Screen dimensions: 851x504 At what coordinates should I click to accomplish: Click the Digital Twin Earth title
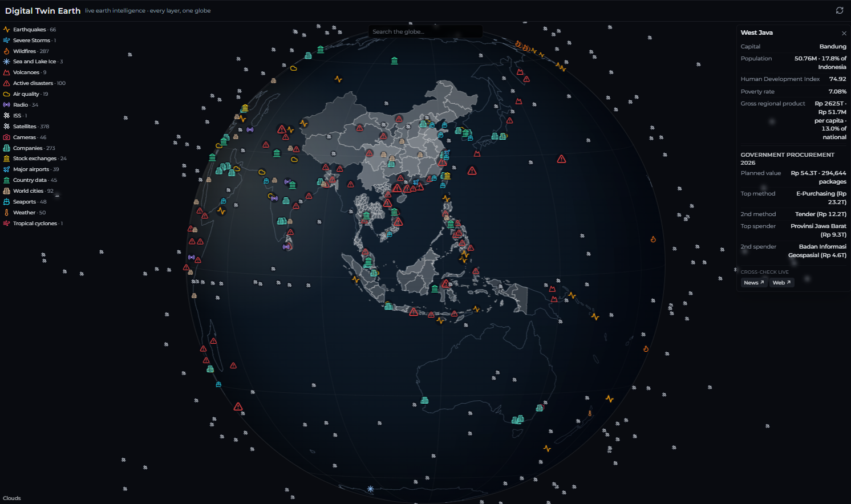(x=43, y=11)
